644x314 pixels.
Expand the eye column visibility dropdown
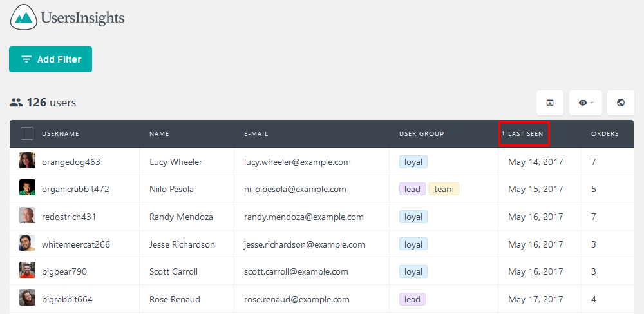coord(585,103)
